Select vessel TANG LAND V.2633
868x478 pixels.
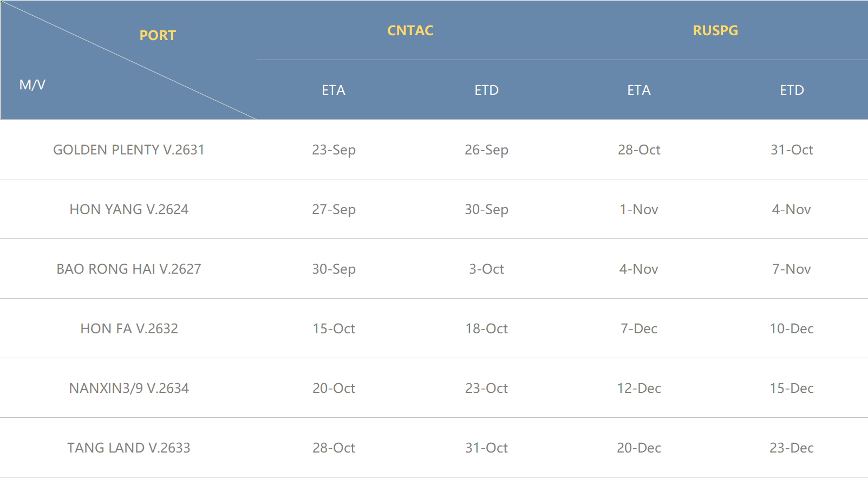129,448
